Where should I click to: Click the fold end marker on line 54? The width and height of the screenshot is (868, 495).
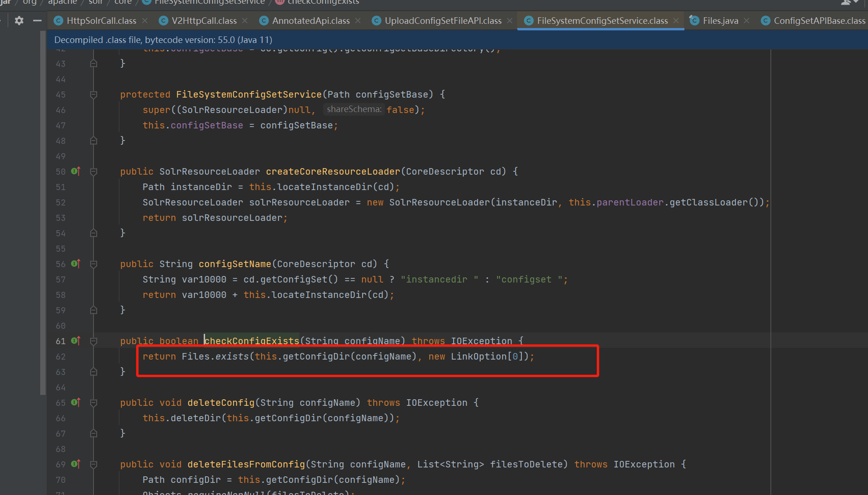tap(93, 233)
